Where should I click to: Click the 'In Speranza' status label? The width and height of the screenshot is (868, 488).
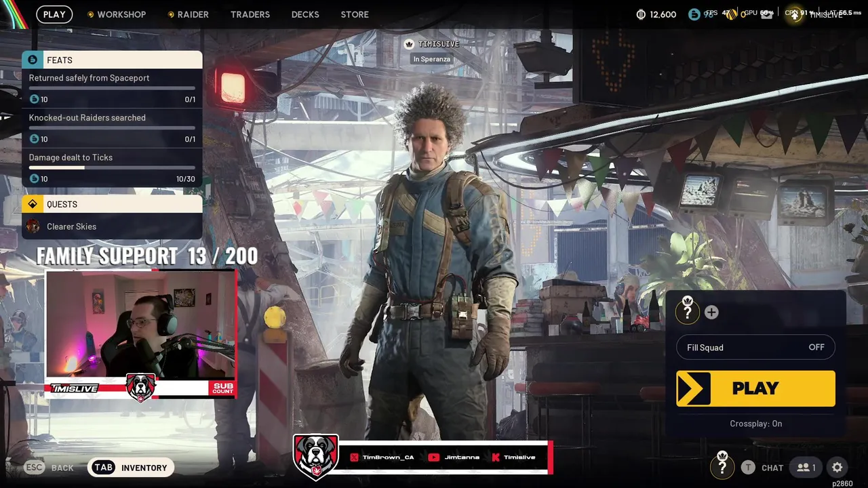pyautogui.click(x=432, y=59)
